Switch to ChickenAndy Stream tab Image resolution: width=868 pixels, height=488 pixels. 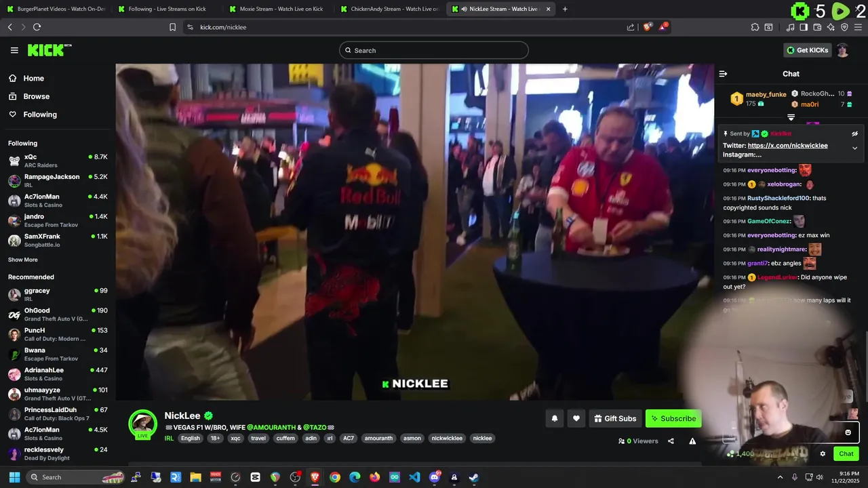[x=390, y=9]
